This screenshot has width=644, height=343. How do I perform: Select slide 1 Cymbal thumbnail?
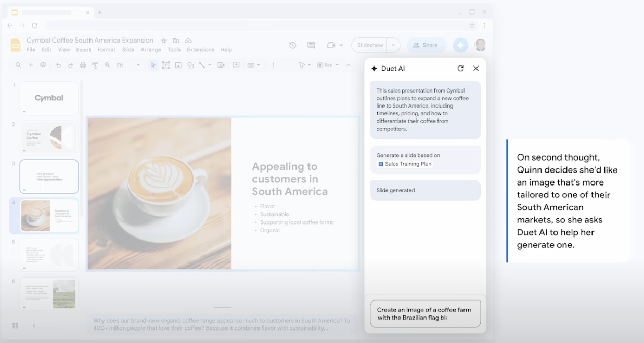pyautogui.click(x=49, y=98)
